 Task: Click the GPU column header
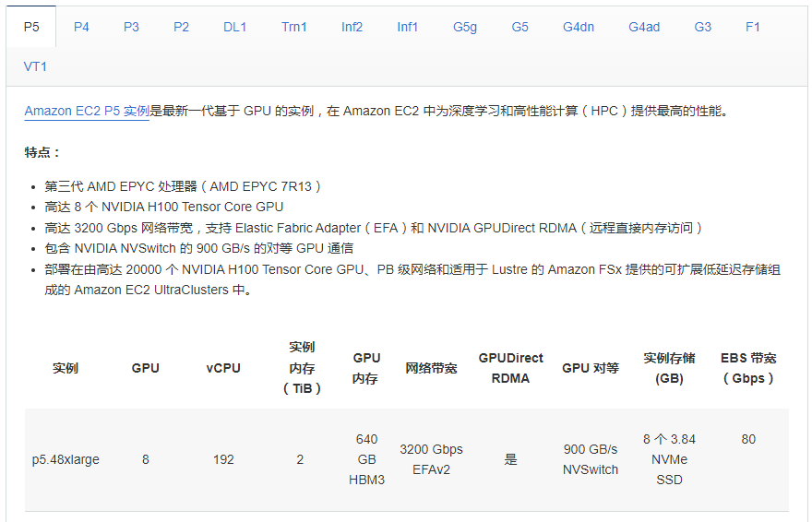click(145, 368)
